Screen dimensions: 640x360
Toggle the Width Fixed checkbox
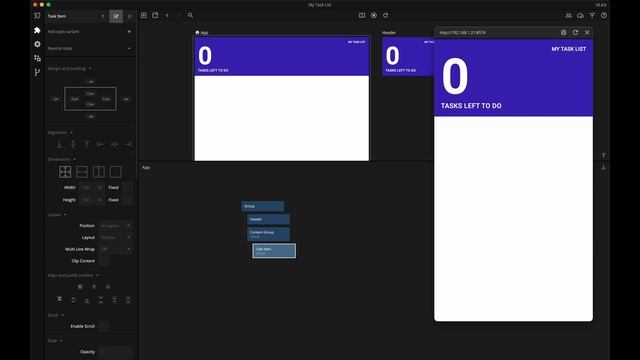pyautogui.click(x=127, y=187)
